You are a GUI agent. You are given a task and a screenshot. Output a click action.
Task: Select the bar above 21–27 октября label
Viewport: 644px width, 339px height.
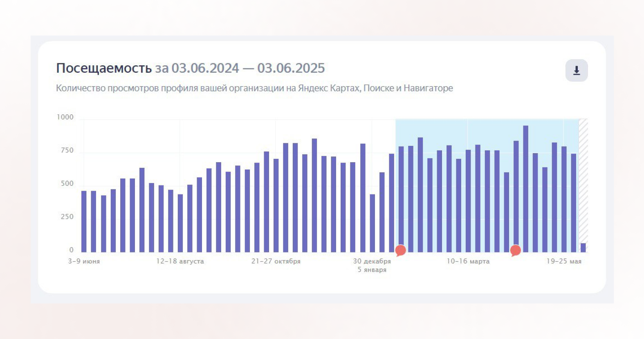pos(276,205)
